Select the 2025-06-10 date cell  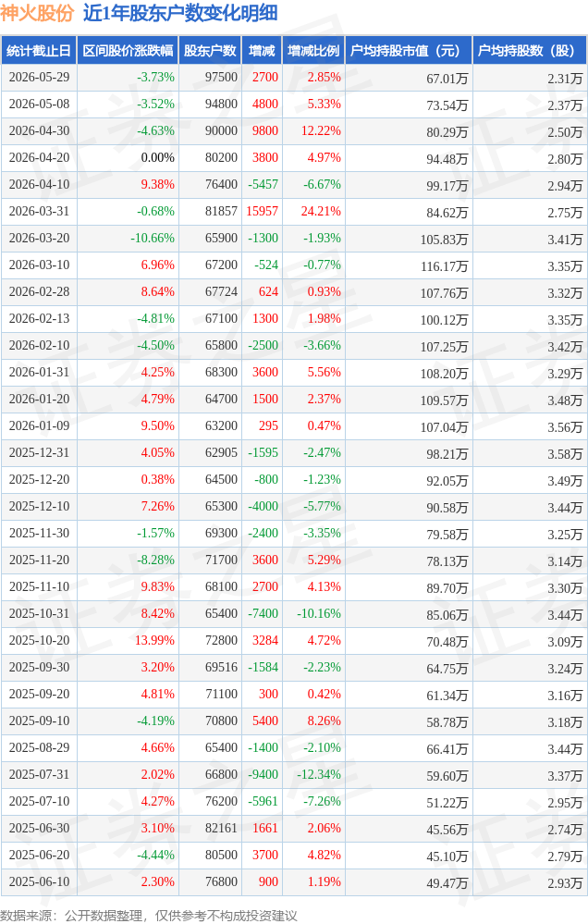click(x=39, y=881)
